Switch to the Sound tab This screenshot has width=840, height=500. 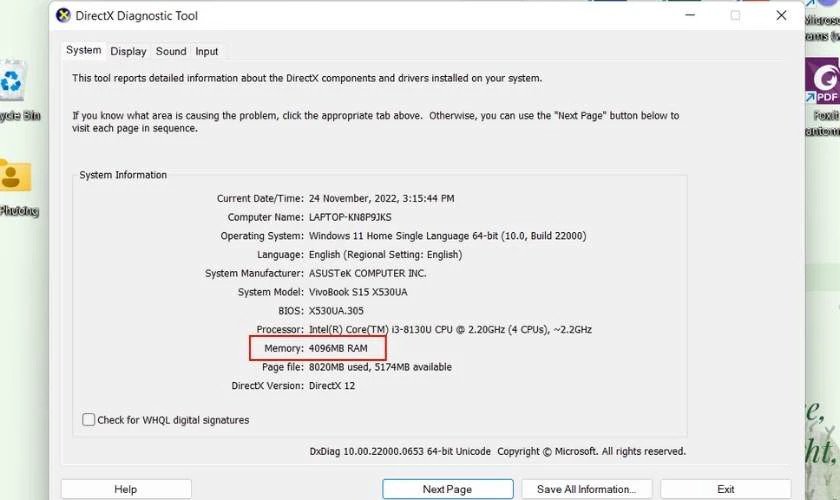[171, 51]
